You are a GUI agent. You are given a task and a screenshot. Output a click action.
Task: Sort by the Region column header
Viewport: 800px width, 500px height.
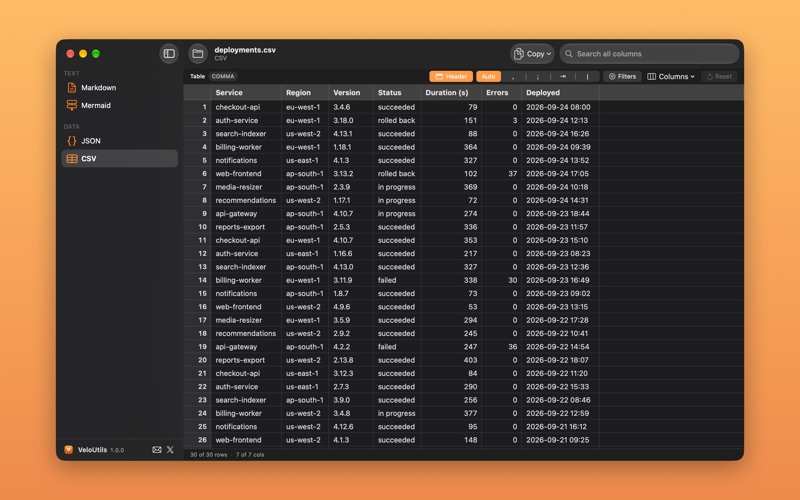coord(305,93)
